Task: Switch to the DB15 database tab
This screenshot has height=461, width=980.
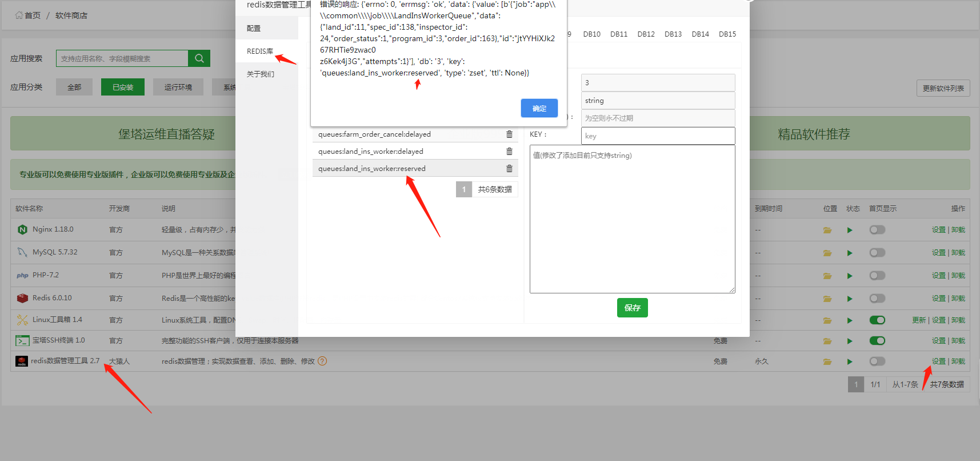Action: click(727, 34)
